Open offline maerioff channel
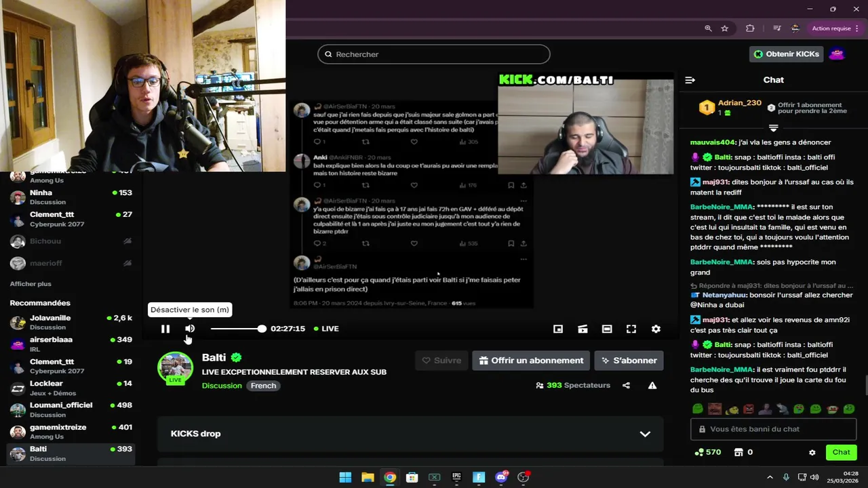The width and height of the screenshot is (868, 488). coord(71,263)
